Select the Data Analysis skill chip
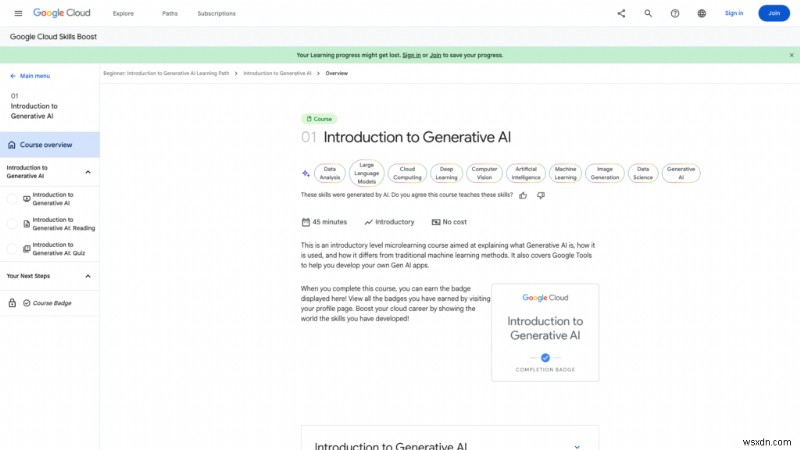Image resolution: width=800 pixels, height=450 pixels. click(x=330, y=173)
